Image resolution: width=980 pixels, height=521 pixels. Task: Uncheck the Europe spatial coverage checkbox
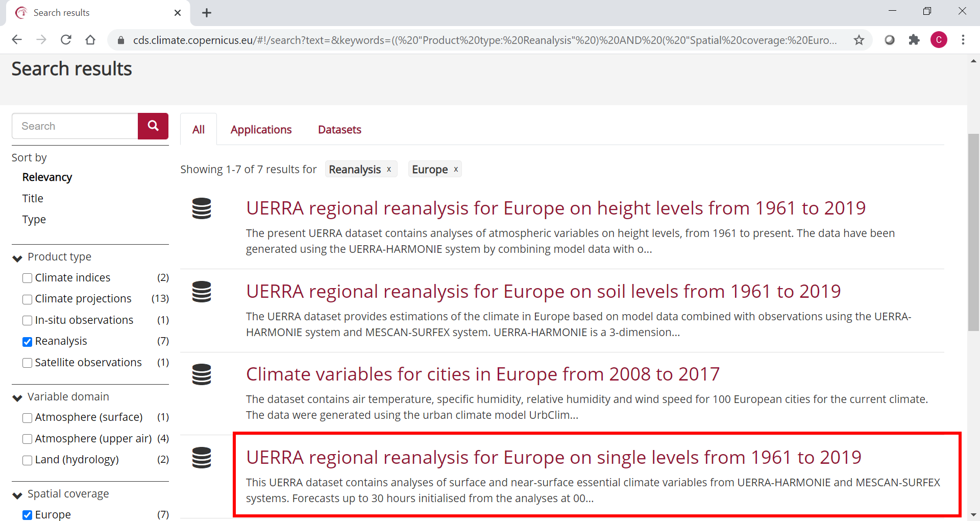tap(28, 515)
